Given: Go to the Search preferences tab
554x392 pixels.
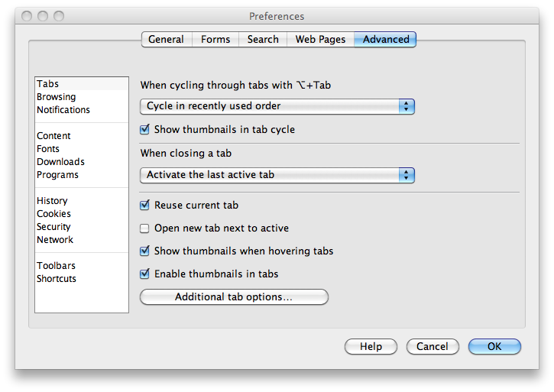Looking at the screenshot, I should pyautogui.click(x=263, y=40).
